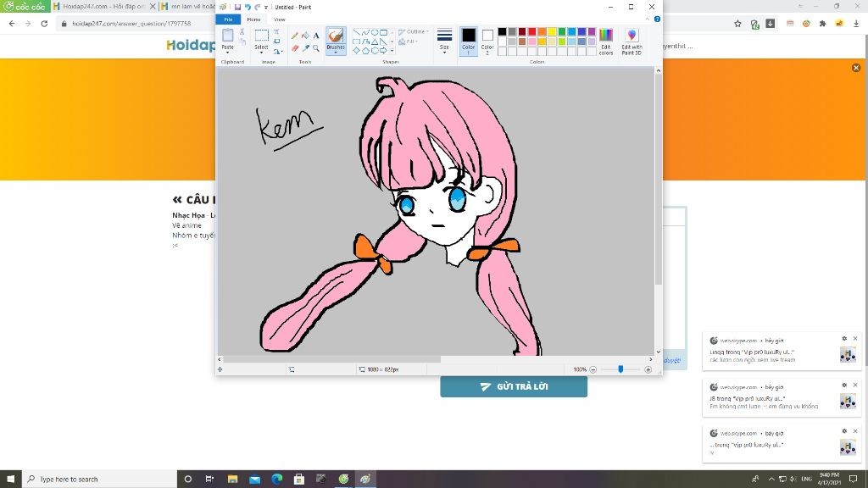This screenshot has width=868, height=488.
Task: Pick red color swatch in palette
Action: point(532,32)
